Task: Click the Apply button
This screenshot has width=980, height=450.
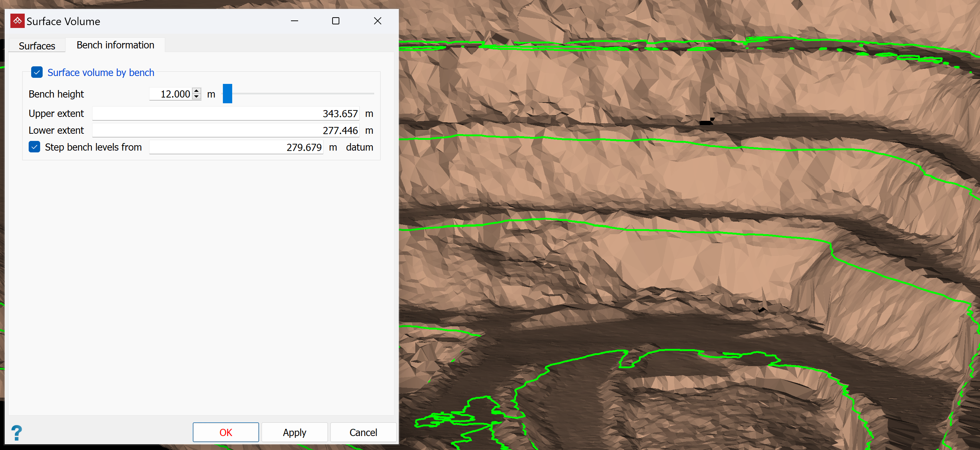Action: (x=294, y=432)
